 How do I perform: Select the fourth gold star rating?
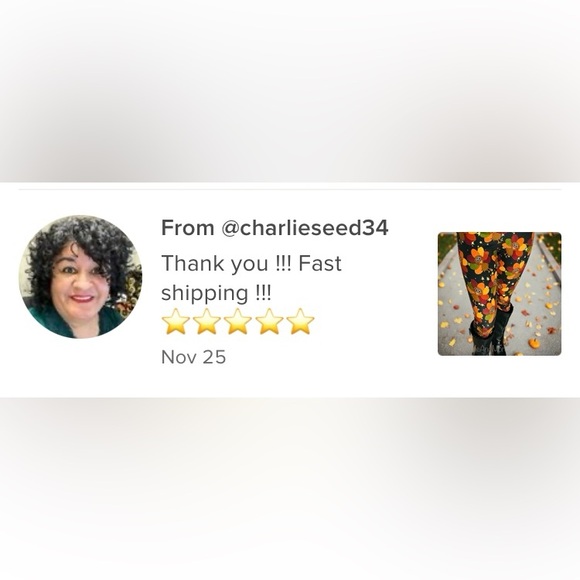269,321
